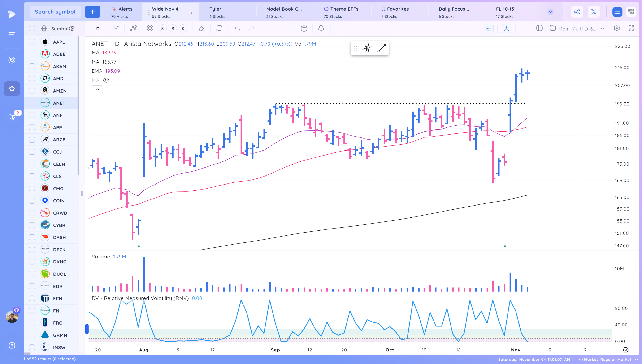Open the starred watchlists sidebar icon
The width and height of the screenshot is (642, 364).
pos(12,89)
